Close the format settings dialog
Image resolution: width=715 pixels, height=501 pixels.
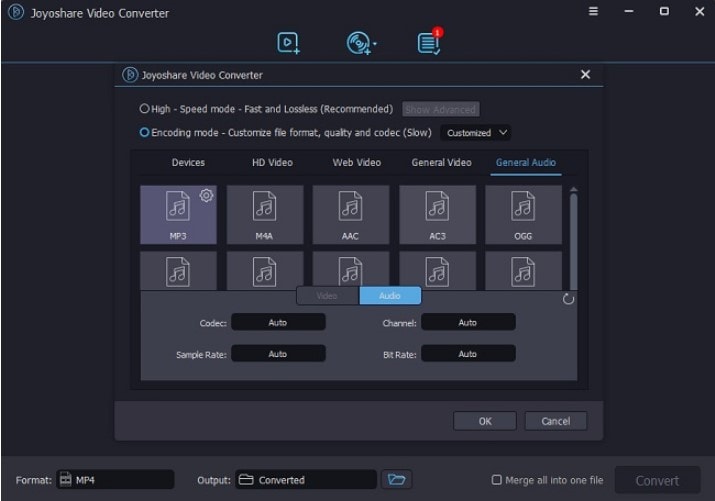coord(585,74)
